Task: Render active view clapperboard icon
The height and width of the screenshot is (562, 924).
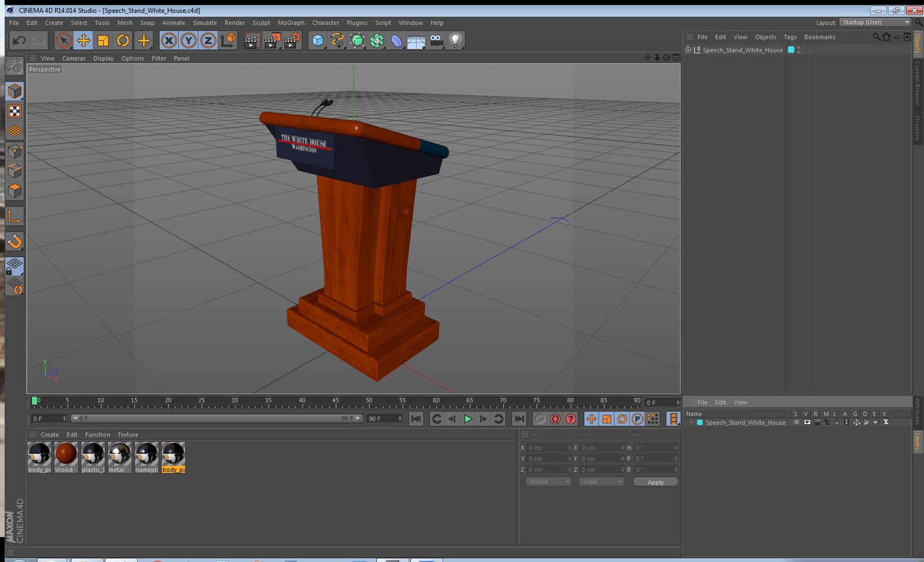Action: coord(252,40)
